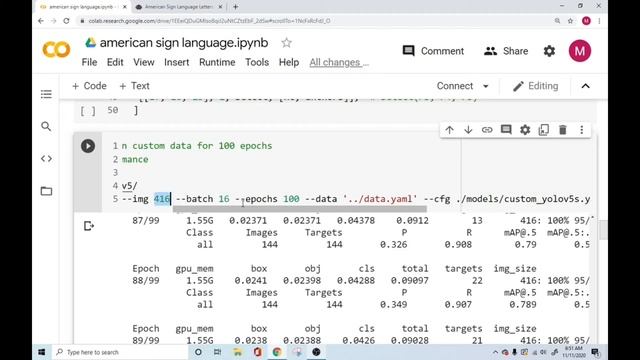This screenshot has width=640, height=360.
Task: Delete the cell with trash icon
Action: pos(562,130)
